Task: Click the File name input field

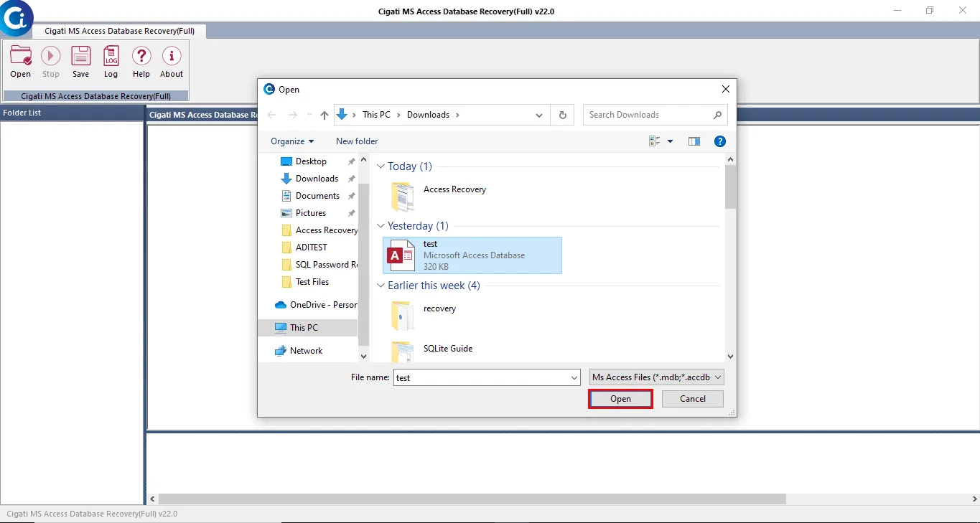Action: pyautogui.click(x=481, y=377)
